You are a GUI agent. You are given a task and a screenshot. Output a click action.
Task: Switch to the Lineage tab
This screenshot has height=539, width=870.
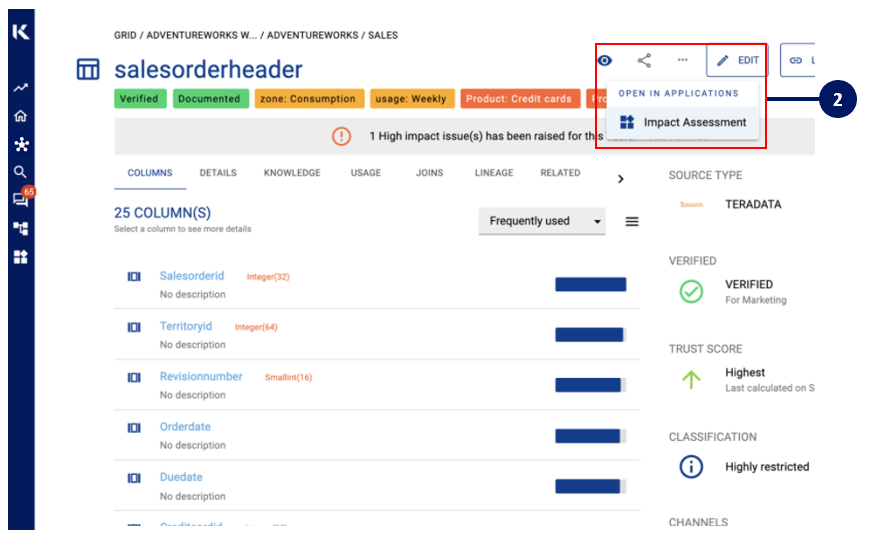494,173
